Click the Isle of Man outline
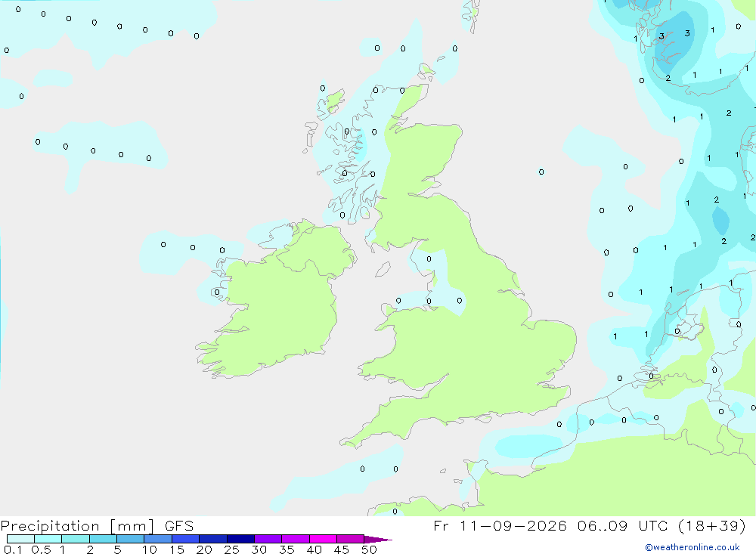Screen dimensions: 756x554 pyautogui.click(x=383, y=269)
